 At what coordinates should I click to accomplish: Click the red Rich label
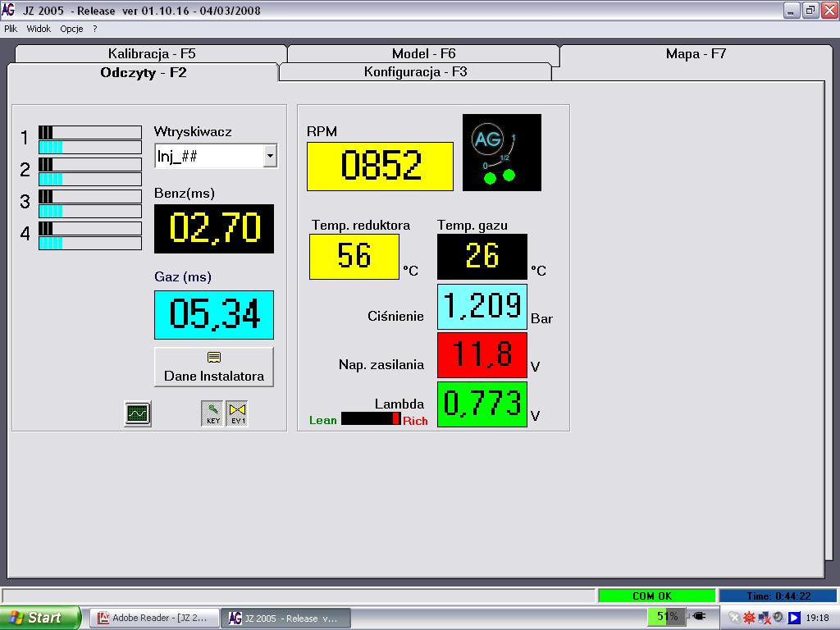415,421
